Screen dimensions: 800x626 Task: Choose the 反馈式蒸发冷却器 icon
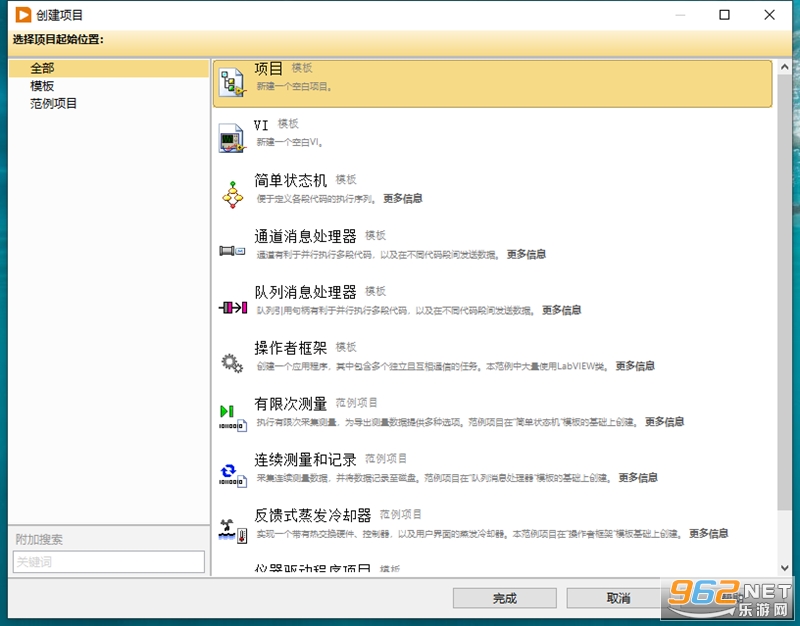pyautogui.click(x=233, y=531)
